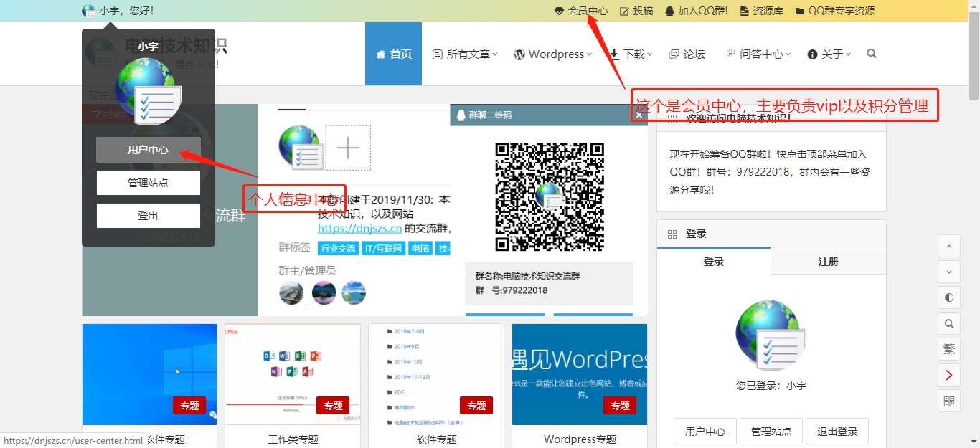Open the 加入QQ群! penguin link

click(x=696, y=11)
